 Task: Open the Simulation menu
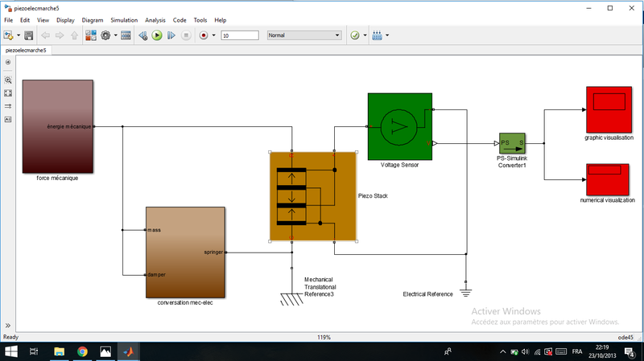[x=124, y=19]
